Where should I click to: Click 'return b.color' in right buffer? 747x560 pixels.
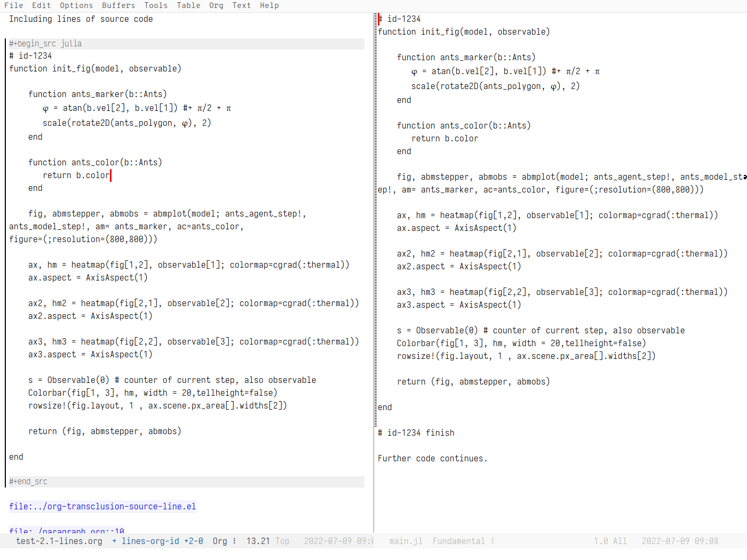coord(445,139)
